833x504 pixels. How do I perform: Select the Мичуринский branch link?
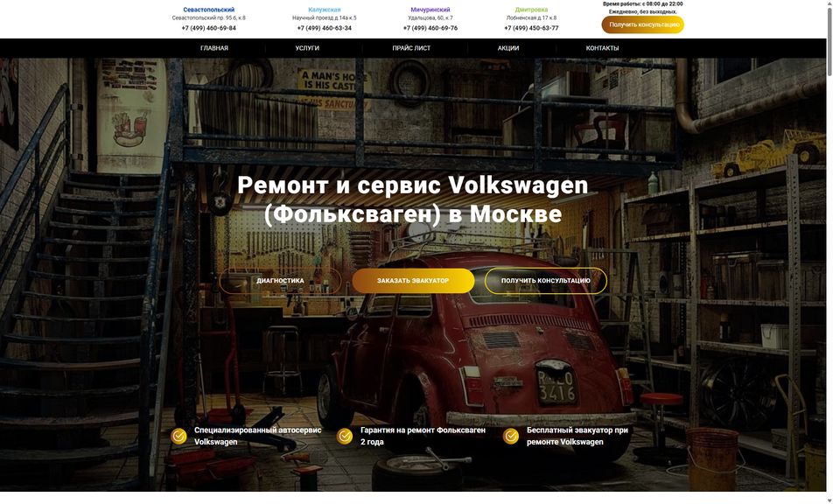pyautogui.click(x=430, y=10)
